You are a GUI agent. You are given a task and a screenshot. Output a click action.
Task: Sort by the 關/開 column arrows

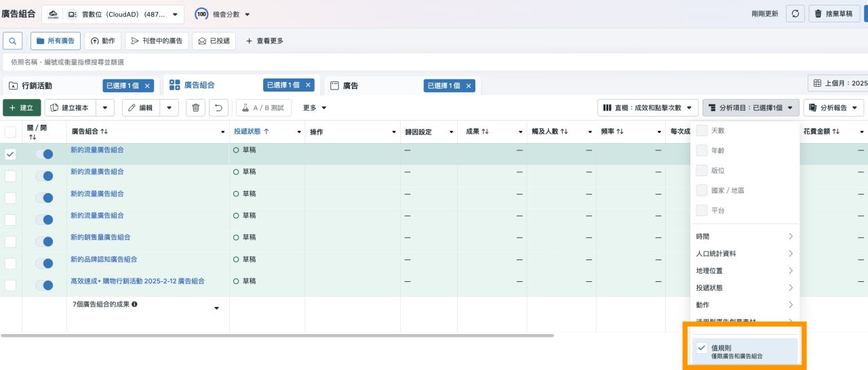pyautogui.click(x=32, y=137)
